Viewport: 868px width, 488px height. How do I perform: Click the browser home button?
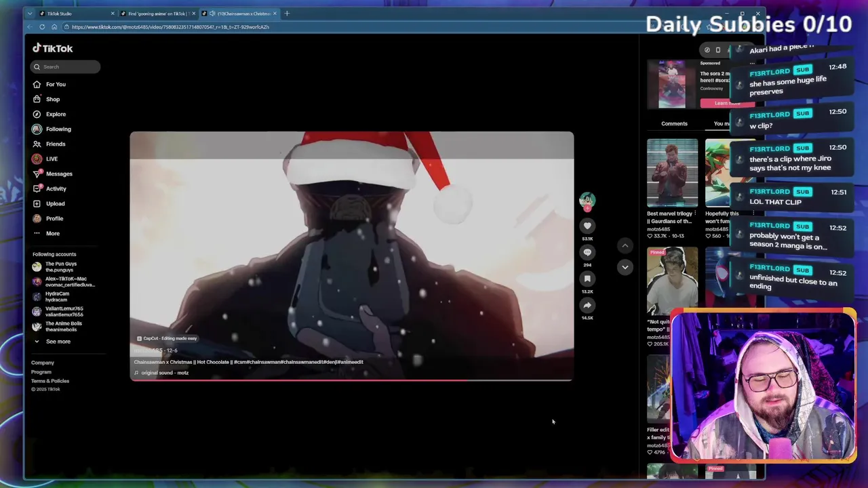tap(54, 27)
